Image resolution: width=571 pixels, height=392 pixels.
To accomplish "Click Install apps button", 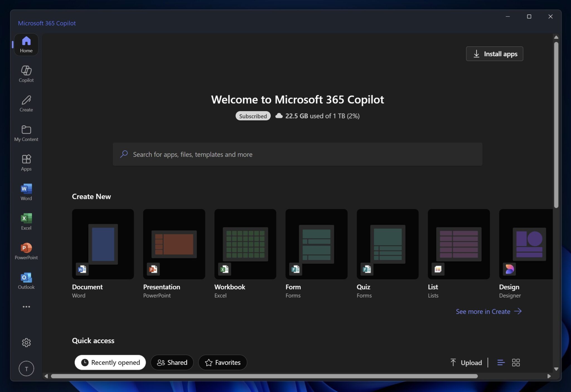I will (x=495, y=53).
